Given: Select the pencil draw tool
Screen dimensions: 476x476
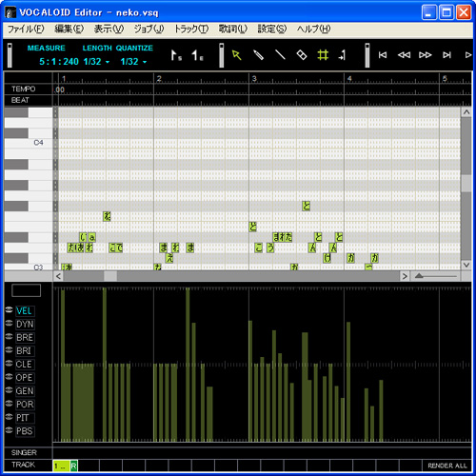Looking at the screenshot, I should coord(258,55).
